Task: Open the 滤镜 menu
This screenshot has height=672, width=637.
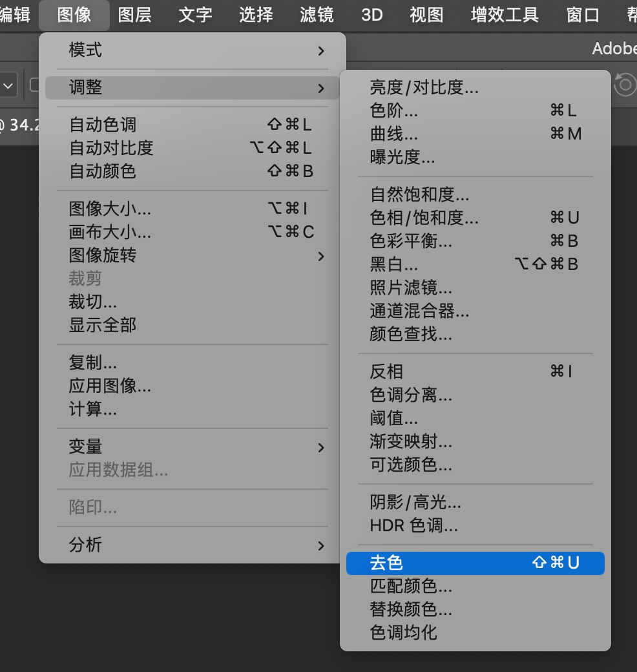Action: pos(317,15)
